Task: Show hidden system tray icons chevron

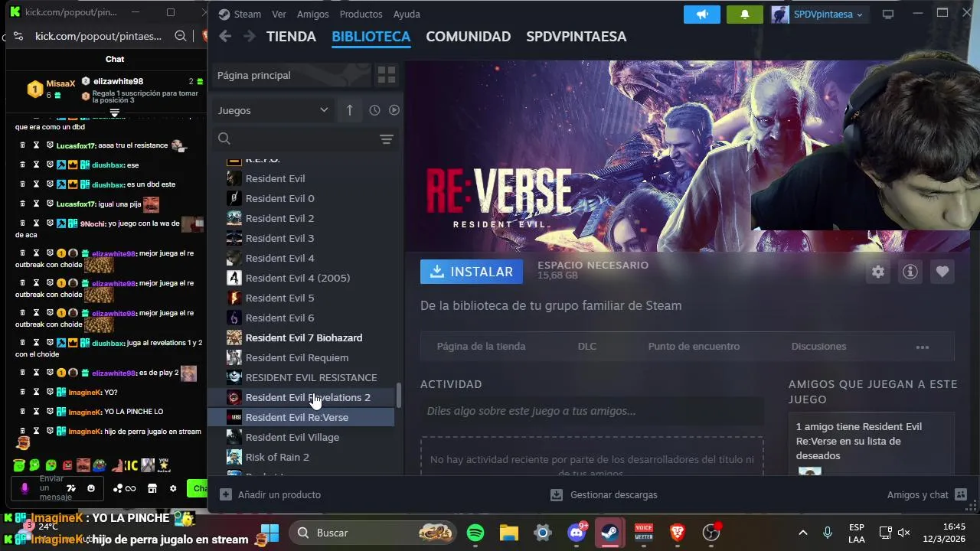Action: (x=802, y=533)
